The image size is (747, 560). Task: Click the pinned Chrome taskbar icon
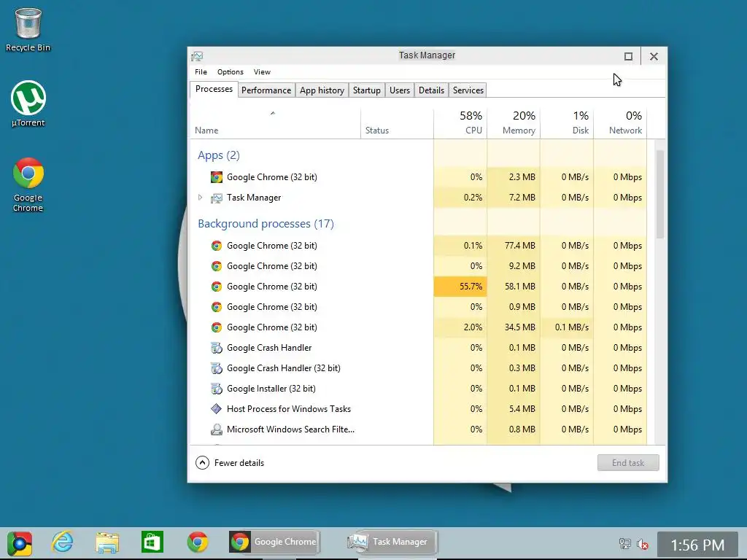click(197, 542)
